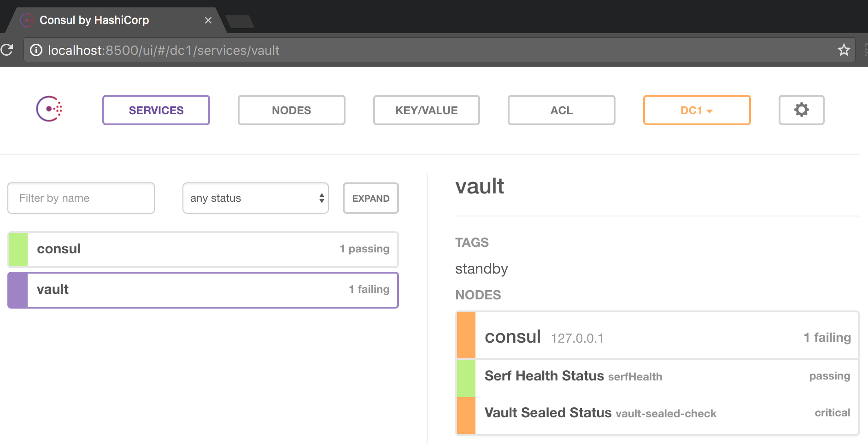Click the vault-sealed-check check ID label
Image resolution: width=868 pixels, height=444 pixels.
(x=666, y=414)
